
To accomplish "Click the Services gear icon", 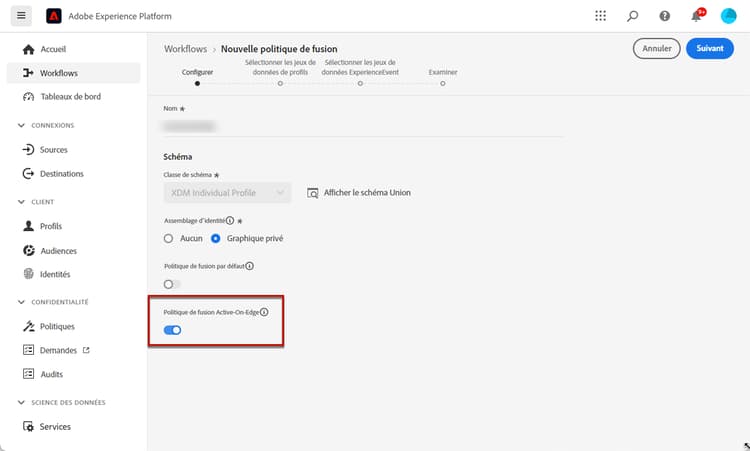I will coord(29,426).
